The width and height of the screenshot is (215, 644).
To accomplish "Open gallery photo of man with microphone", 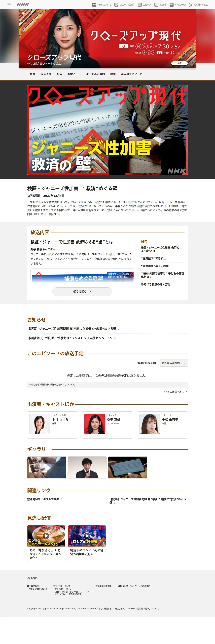I will click(x=87, y=467).
